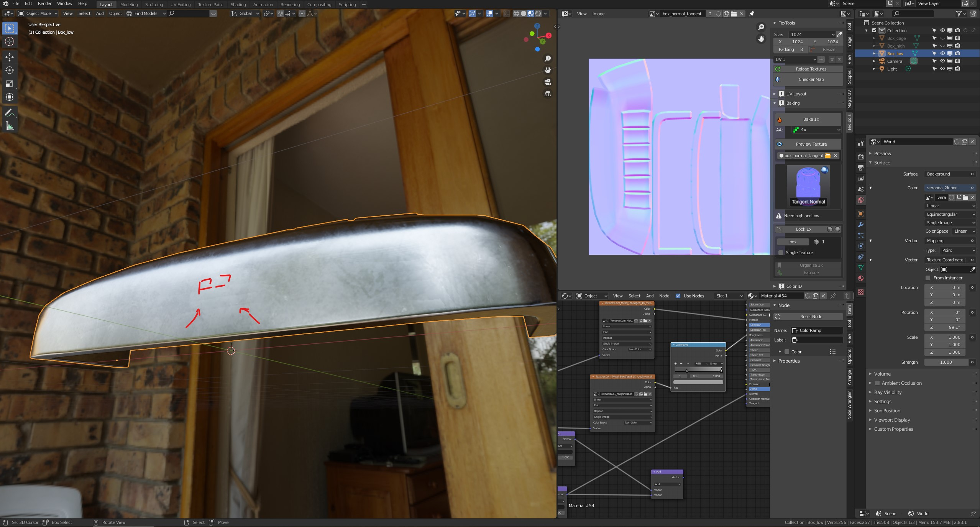Click the Tangent Normal bake mode thumbnail
The height and width of the screenshot is (527, 980).
pyautogui.click(x=808, y=186)
